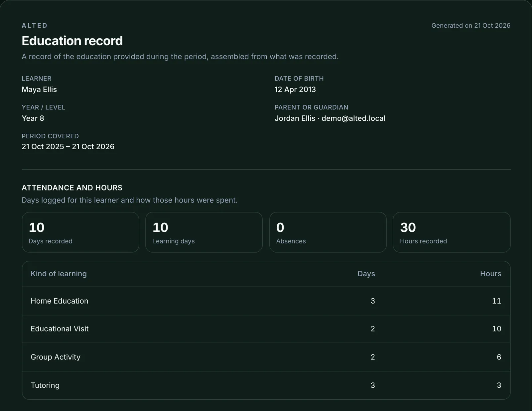Click guardian contact Jordan Ellis · demo@alted.local
532x411 pixels.
click(330, 118)
